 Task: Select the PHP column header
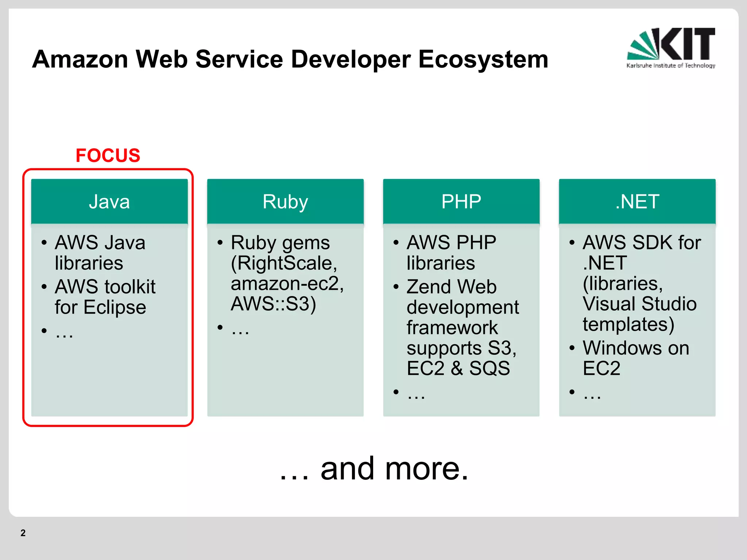coord(461,202)
